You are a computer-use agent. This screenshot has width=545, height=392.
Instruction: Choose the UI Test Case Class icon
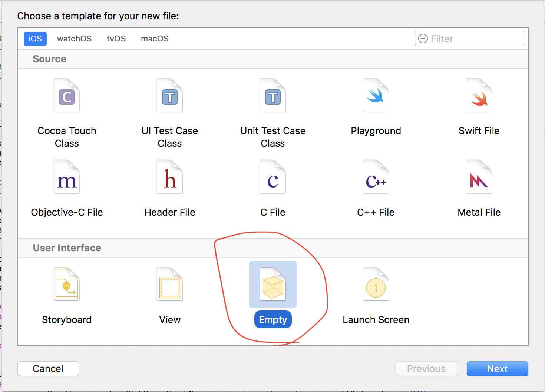pos(170,96)
